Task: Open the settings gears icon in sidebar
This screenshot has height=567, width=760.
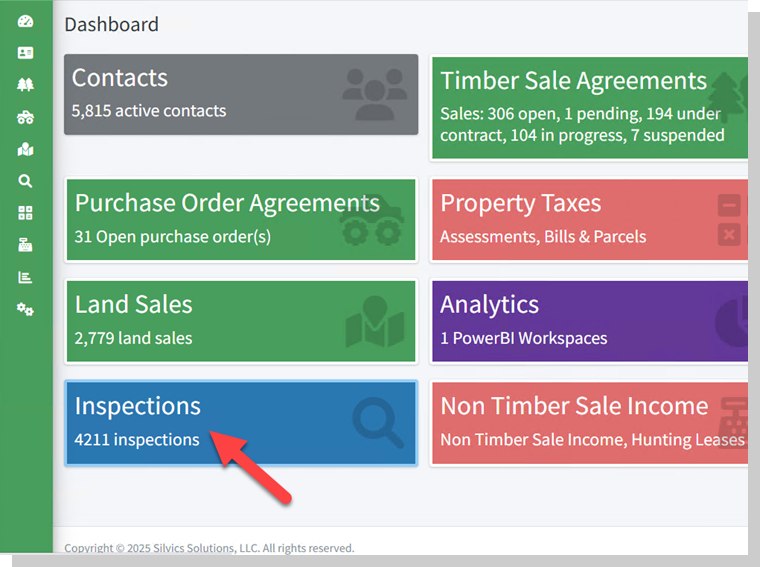Action: point(25,310)
